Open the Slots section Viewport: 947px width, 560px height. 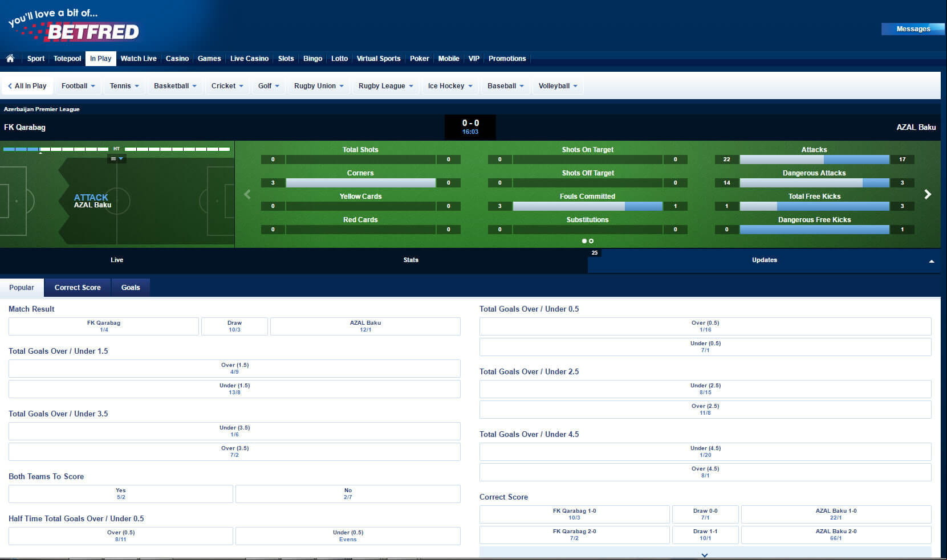point(286,59)
